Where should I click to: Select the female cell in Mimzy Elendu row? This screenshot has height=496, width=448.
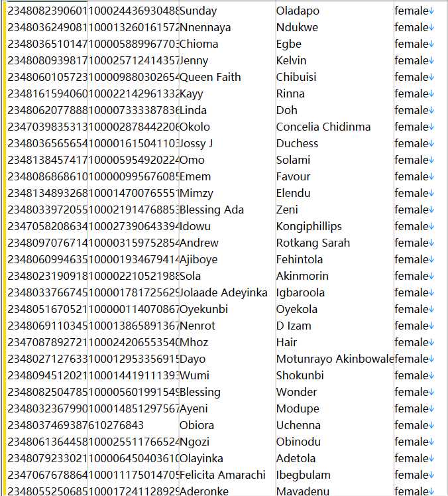click(420, 193)
